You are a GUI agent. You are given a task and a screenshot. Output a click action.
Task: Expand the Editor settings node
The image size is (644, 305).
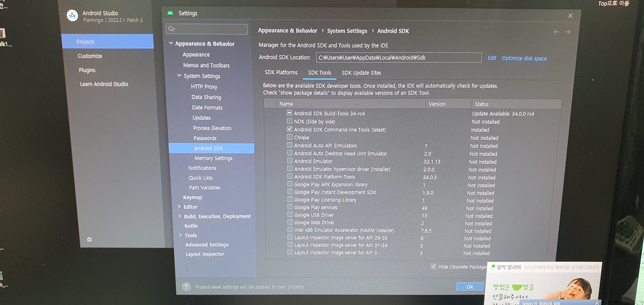[179, 207]
